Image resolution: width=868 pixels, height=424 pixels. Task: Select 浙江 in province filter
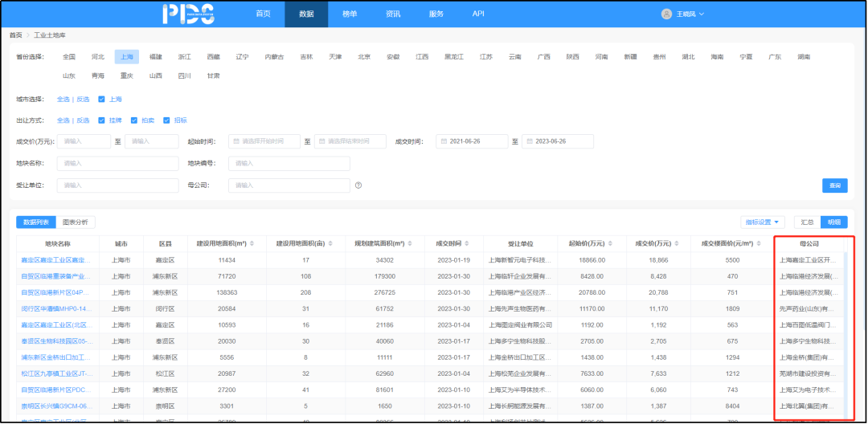click(x=185, y=57)
